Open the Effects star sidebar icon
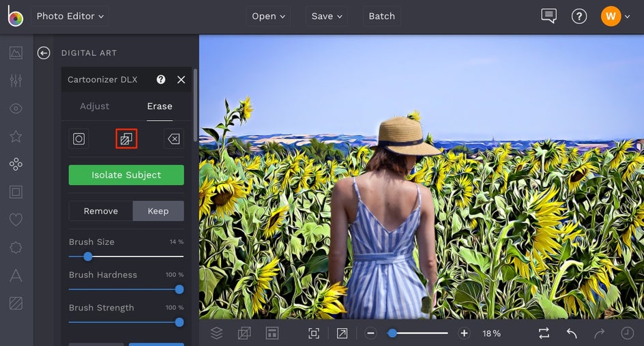The image size is (644, 346). click(x=16, y=136)
